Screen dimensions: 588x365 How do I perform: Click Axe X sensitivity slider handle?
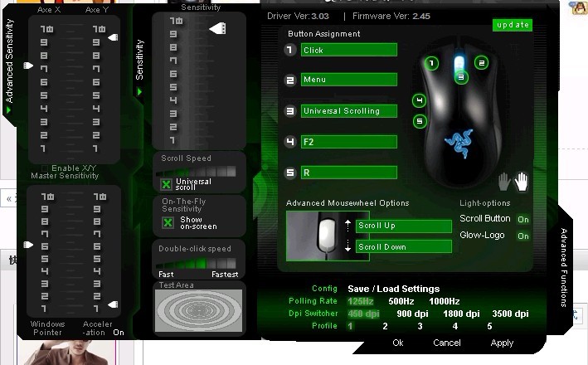(28, 66)
